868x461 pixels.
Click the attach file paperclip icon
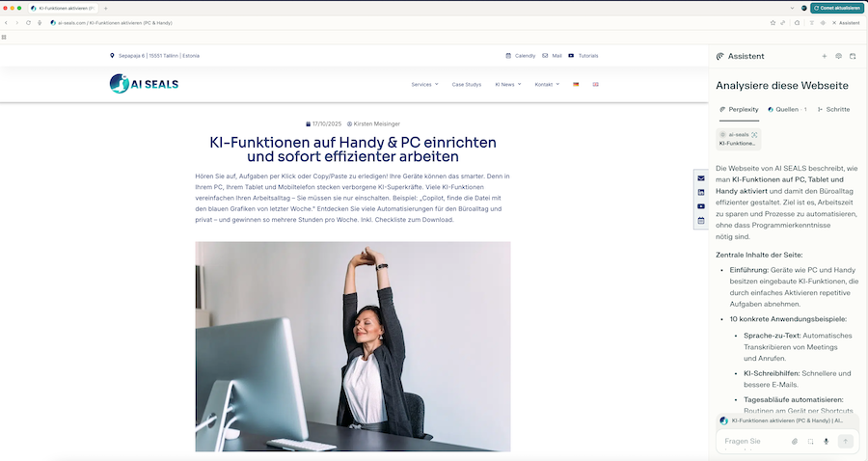tap(795, 441)
